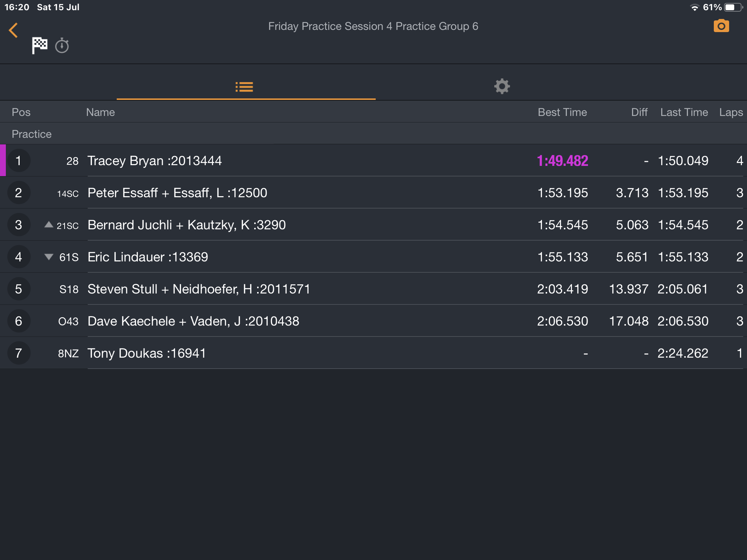Tap position badge 1

[19, 160]
